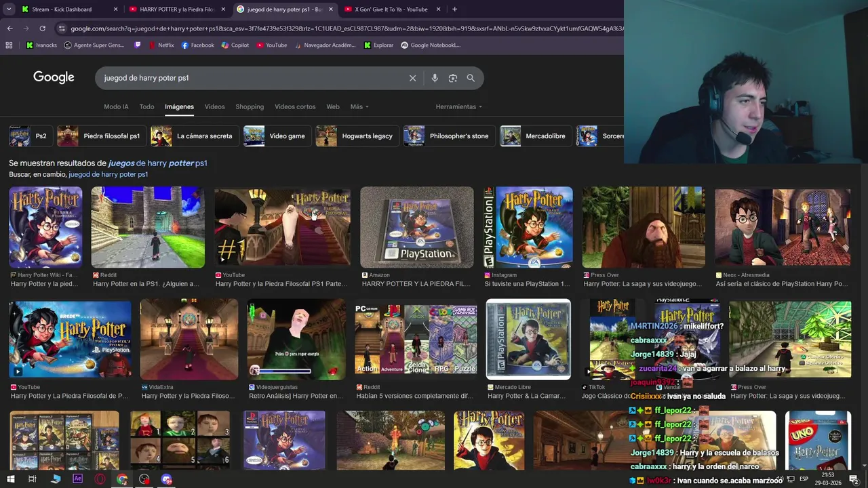Open the Google NotebookL... bookmark

[431, 45]
